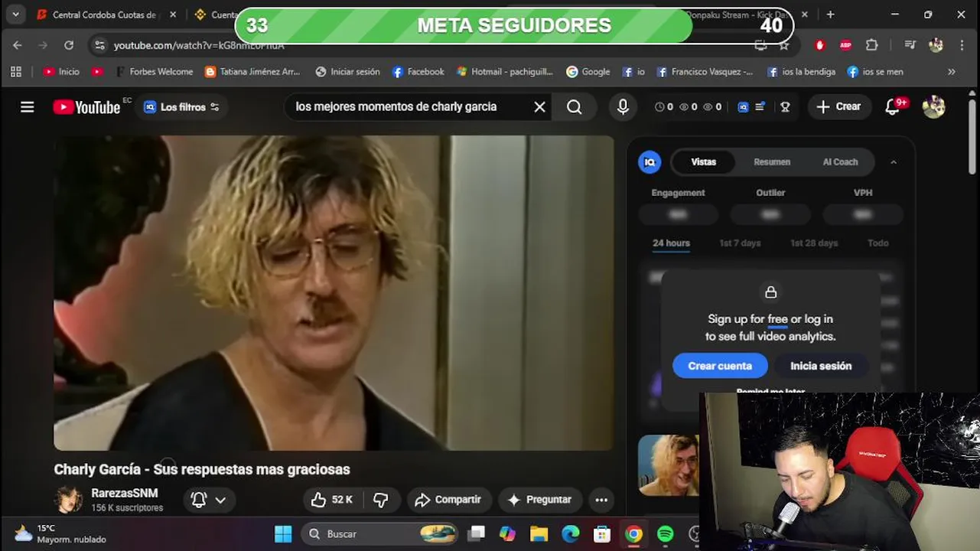Open Spotify from the taskbar
980x551 pixels.
666,534
